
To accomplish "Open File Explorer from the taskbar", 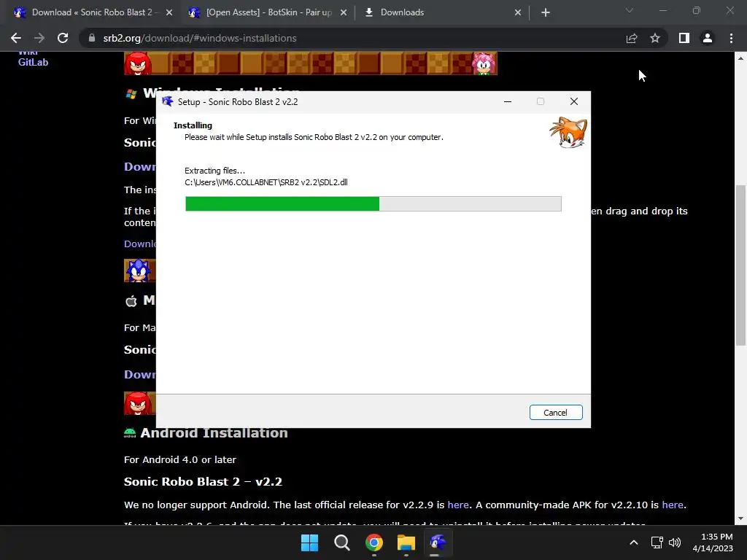I will coord(406,542).
